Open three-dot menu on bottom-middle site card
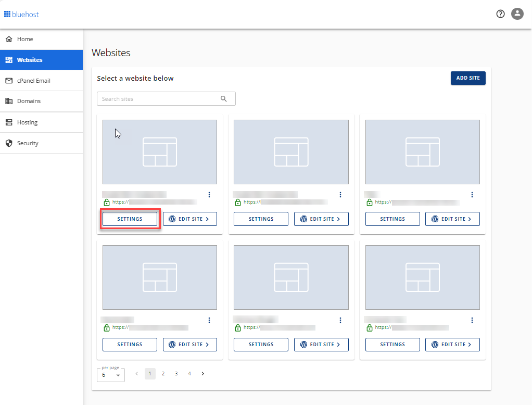The width and height of the screenshot is (532, 405). (340, 320)
